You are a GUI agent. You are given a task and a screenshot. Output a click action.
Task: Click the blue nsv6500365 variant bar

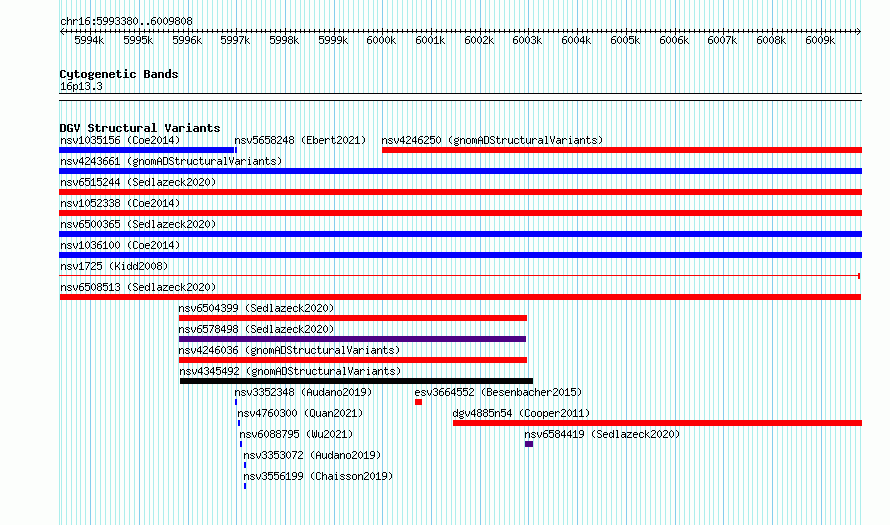460,234
